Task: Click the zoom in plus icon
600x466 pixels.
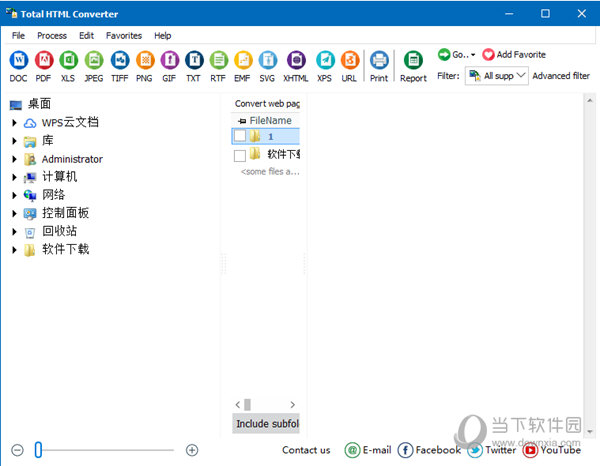Action: point(192,450)
